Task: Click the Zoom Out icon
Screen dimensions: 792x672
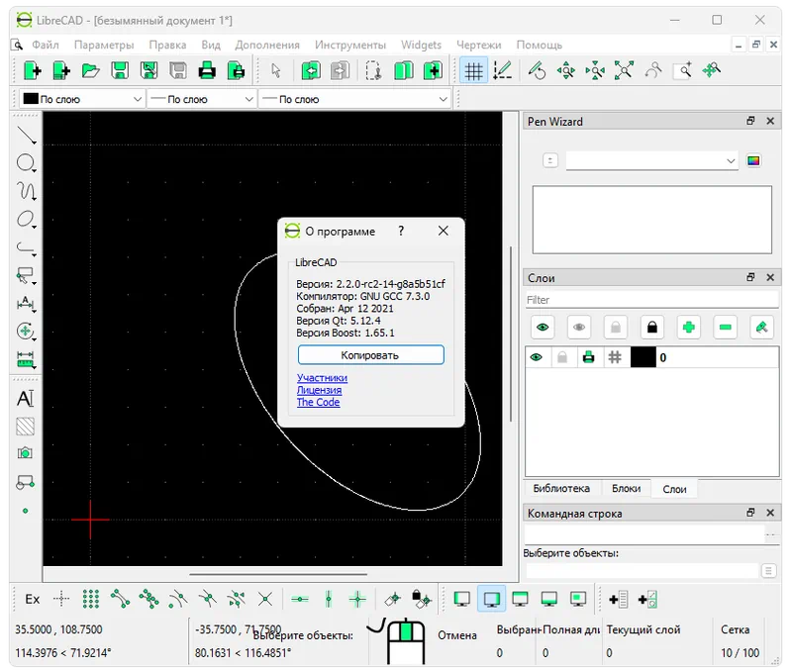Action: (x=595, y=70)
